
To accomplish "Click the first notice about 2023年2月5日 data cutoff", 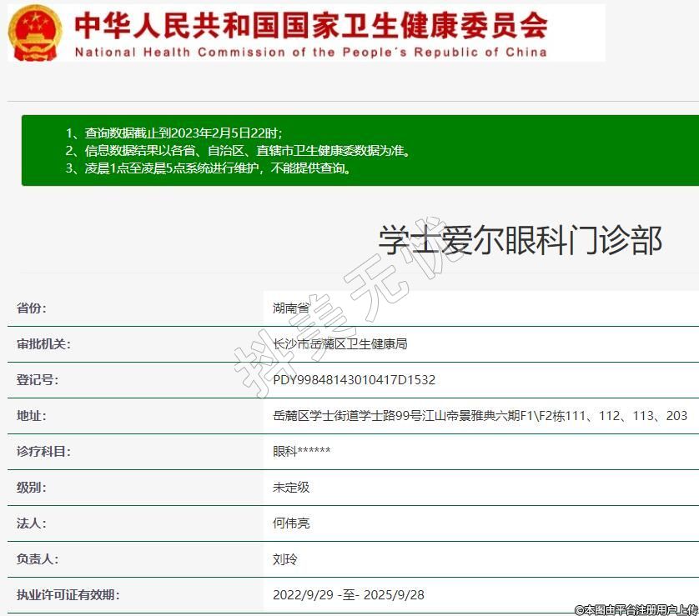I will 173,133.
